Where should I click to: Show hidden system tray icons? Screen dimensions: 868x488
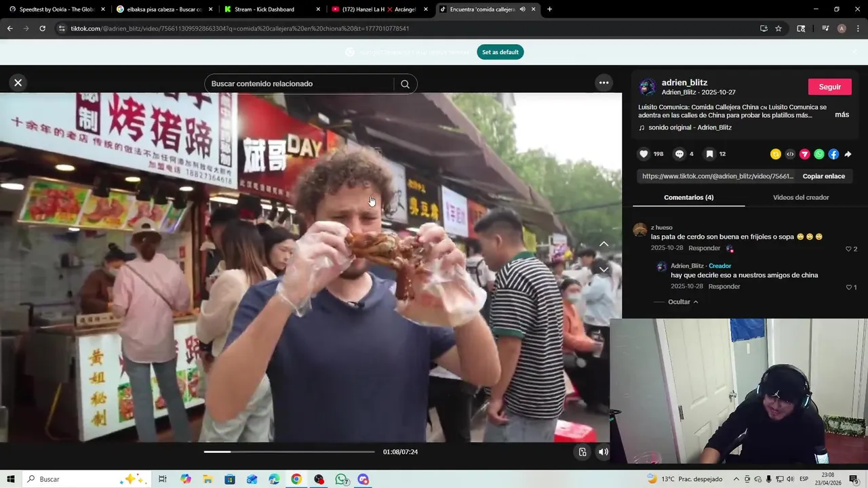click(x=736, y=479)
